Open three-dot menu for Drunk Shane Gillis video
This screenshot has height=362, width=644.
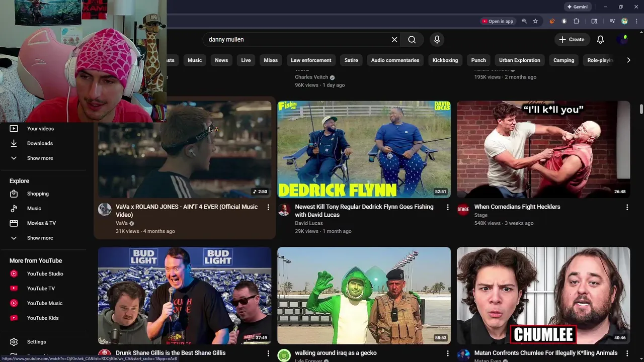[268, 353]
